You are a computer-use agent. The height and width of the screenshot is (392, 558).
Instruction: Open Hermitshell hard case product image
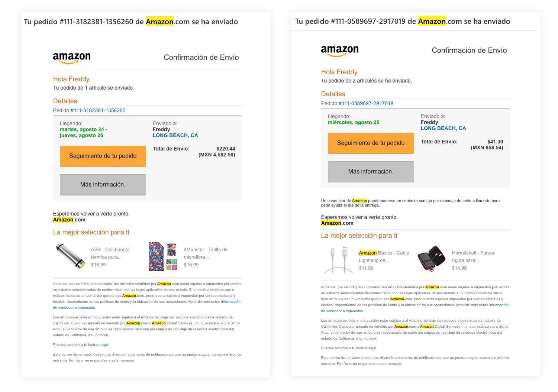(x=432, y=259)
